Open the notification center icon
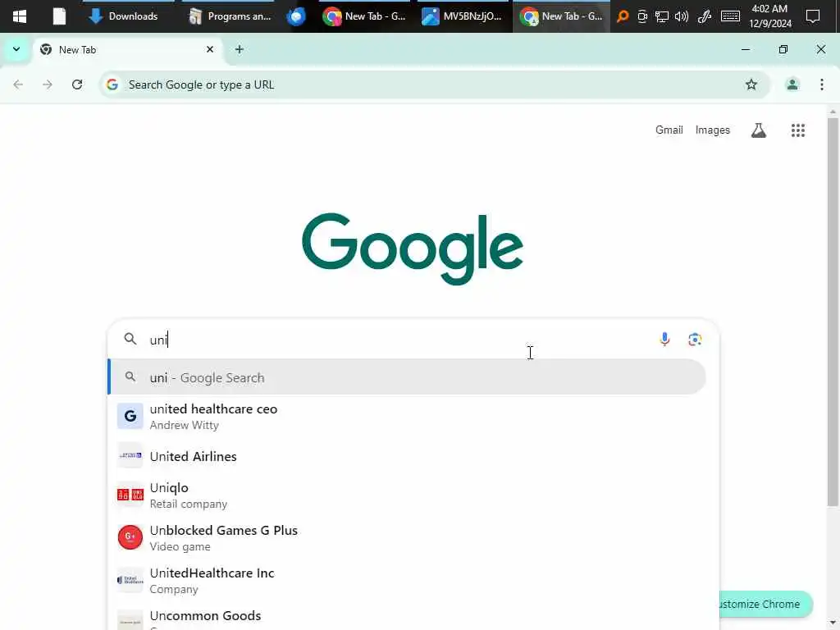This screenshot has width=840, height=630. tap(813, 16)
